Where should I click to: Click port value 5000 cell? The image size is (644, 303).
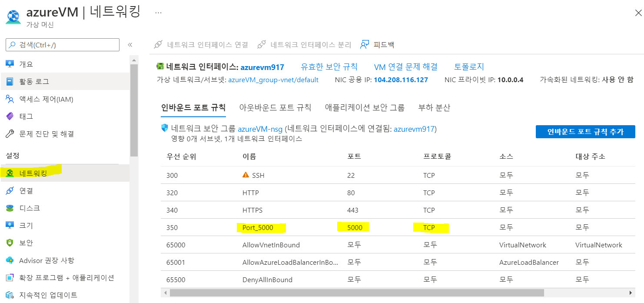click(x=355, y=227)
